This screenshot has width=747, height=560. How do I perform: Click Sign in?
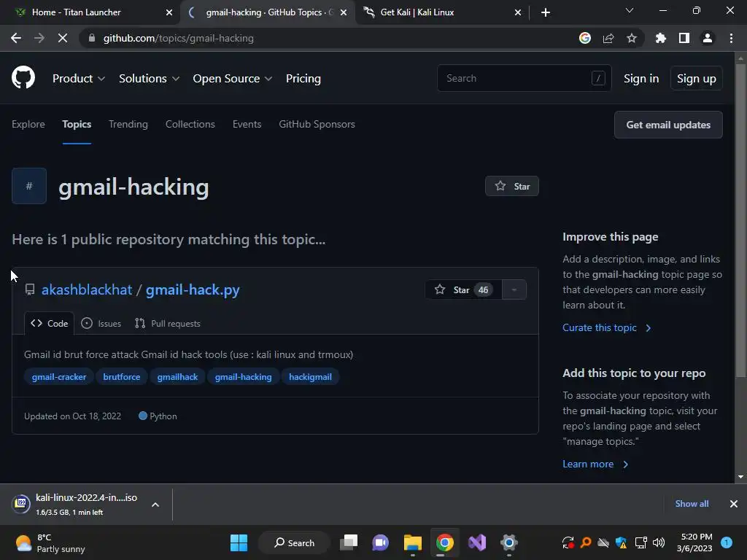[x=641, y=79]
